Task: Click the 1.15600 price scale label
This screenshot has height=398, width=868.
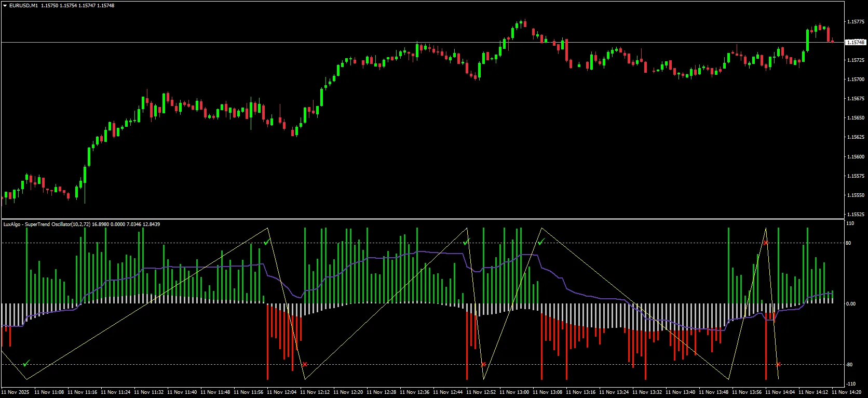Action: click(856, 157)
